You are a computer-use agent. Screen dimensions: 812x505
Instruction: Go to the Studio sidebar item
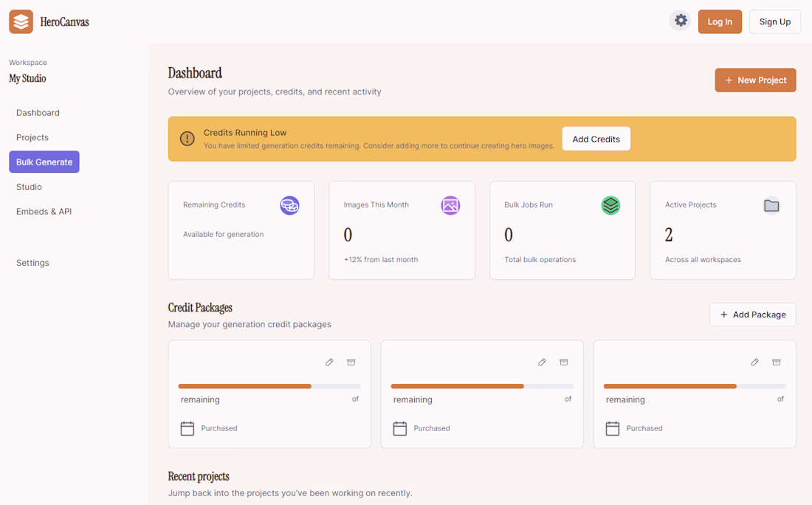click(x=30, y=187)
